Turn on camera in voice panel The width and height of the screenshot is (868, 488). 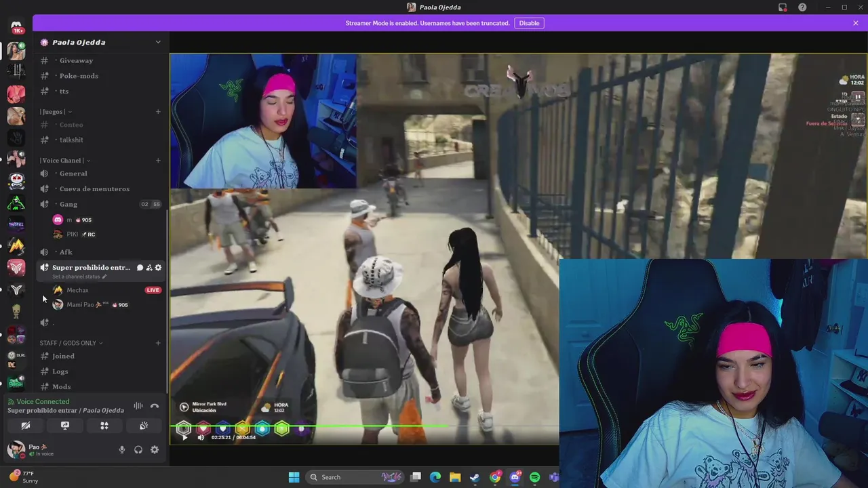pyautogui.click(x=26, y=426)
